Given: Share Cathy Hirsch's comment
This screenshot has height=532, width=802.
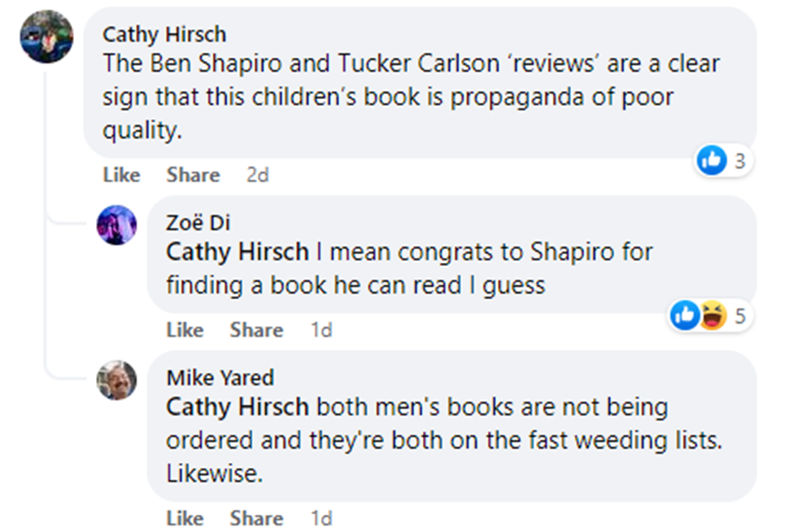Looking at the screenshot, I should coord(193,175).
